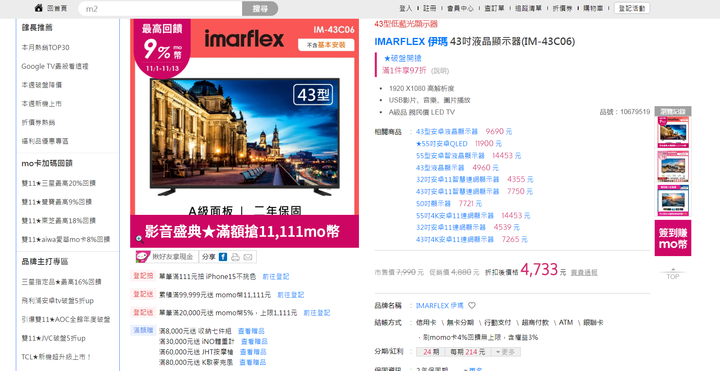Open (說明) explanation for 97折
Screen dimensions: 720x371
point(440,71)
